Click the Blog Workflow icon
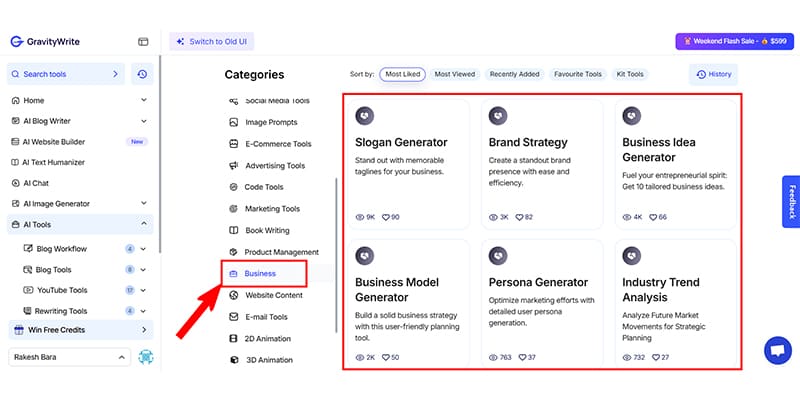The image size is (800, 400). coord(28,248)
